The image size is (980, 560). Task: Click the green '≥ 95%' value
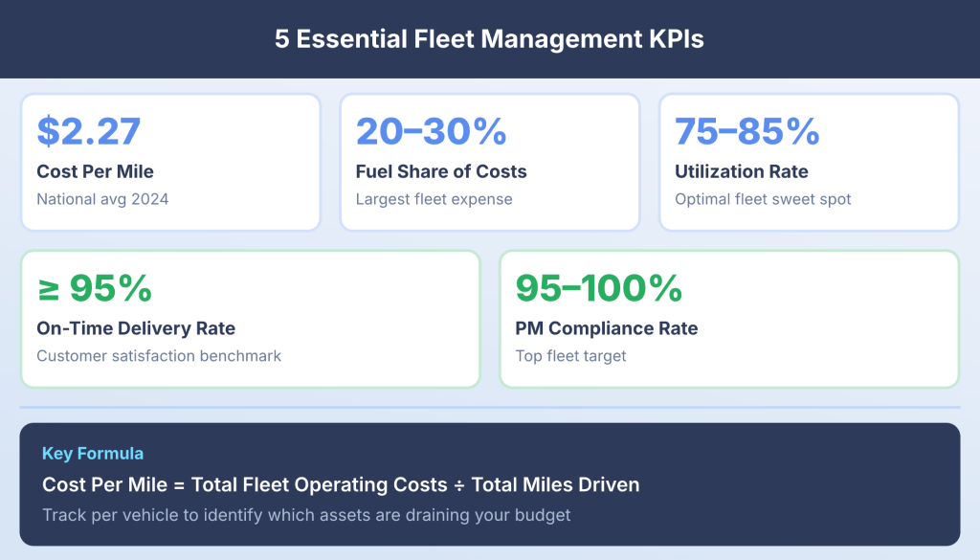pyautogui.click(x=95, y=288)
